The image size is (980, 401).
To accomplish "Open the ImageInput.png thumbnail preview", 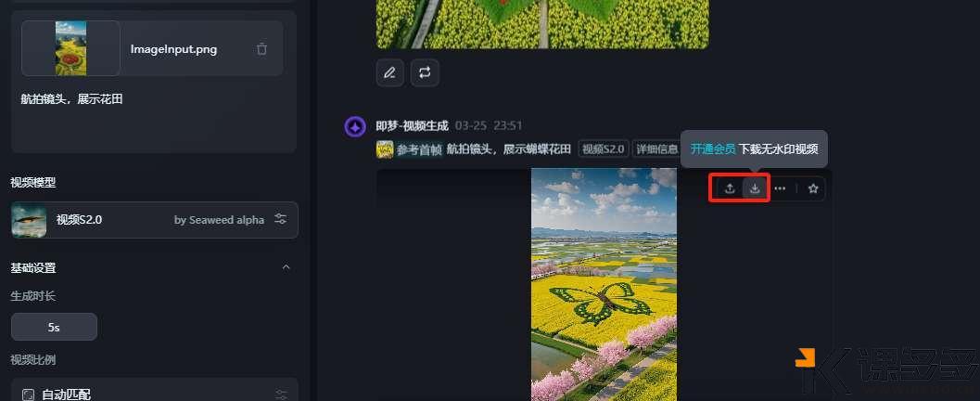I will (x=70, y=48).
